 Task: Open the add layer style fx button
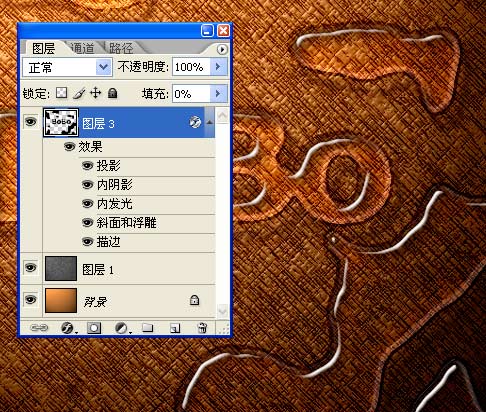point(68,328)
